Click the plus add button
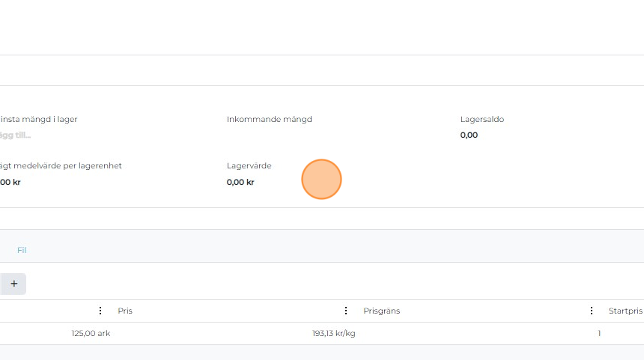 click(13, 284)
